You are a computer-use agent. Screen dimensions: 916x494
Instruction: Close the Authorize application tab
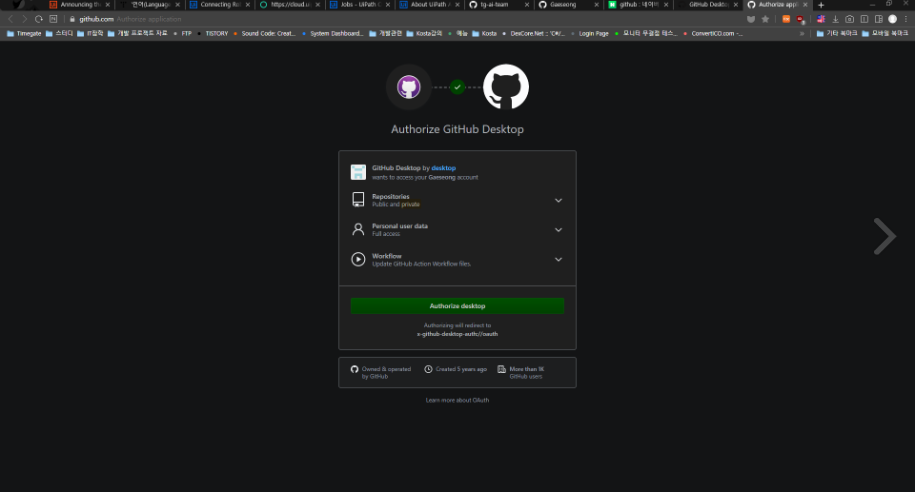[x=806, y=5]
